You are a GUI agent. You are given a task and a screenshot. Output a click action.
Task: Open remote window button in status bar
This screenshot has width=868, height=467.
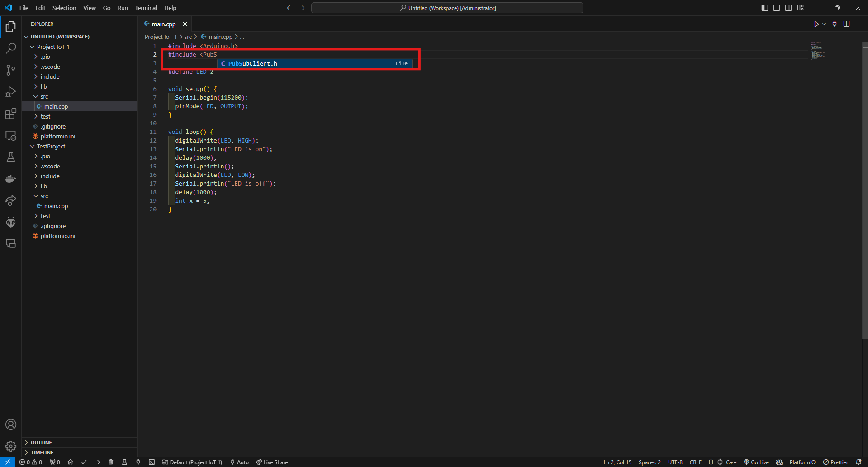pos(8,462)
